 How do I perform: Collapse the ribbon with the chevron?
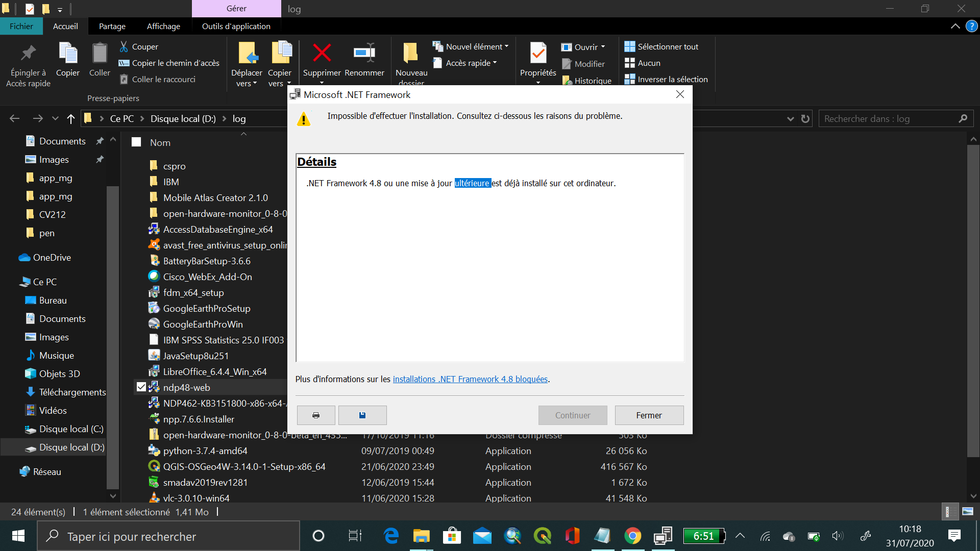coord(955,26)
